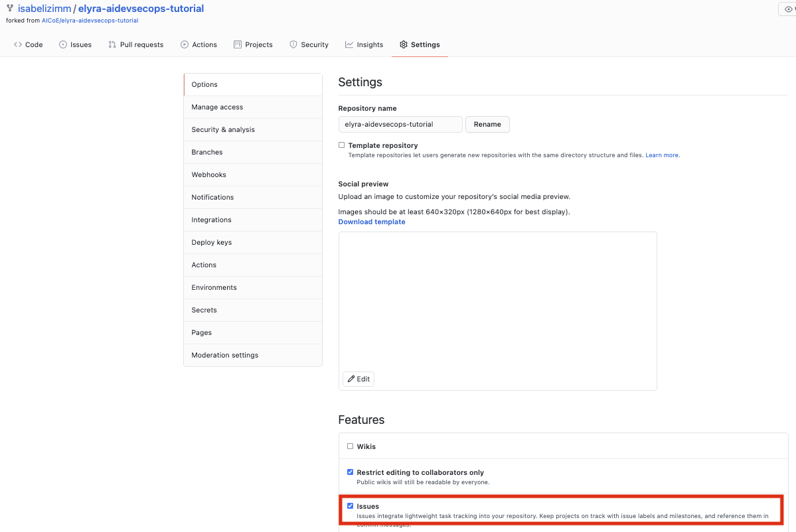Open Actions in settings sidebar
The width and height of the screenshot is (796, 532).
(x=253, y=265)
